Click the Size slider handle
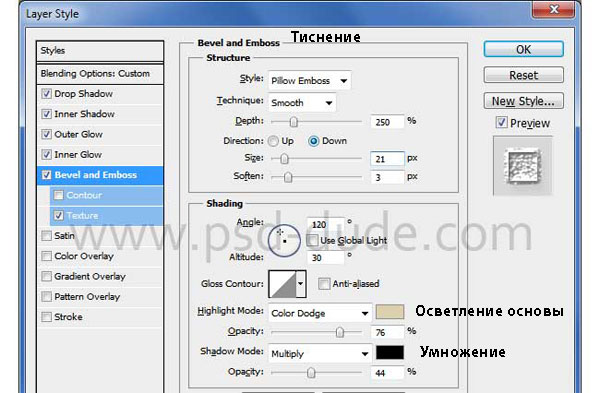The width and height of the screenshot is (600, 393). [284, 159]
